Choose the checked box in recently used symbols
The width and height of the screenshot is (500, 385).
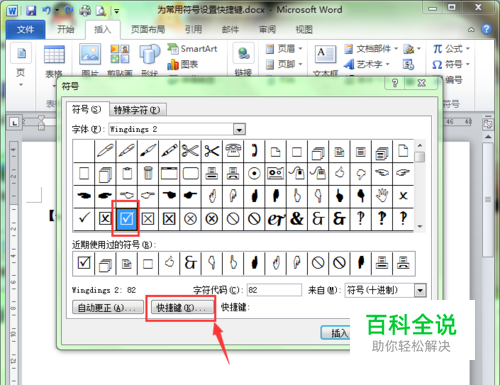pyautogui.click(x=84, y=263)
